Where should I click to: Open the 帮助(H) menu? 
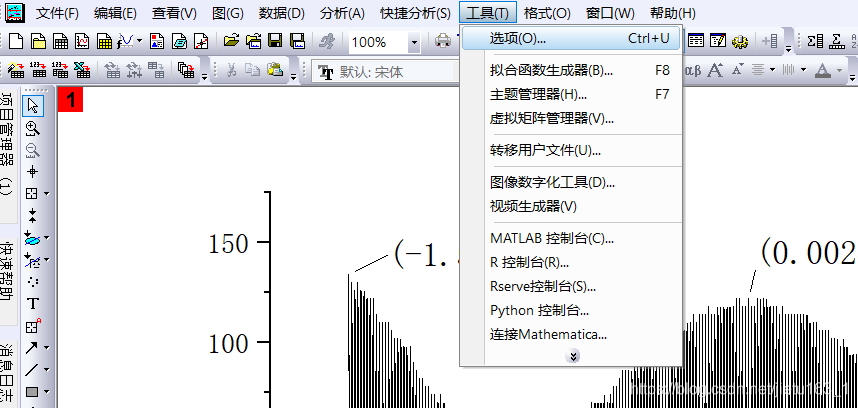(673, 13)
